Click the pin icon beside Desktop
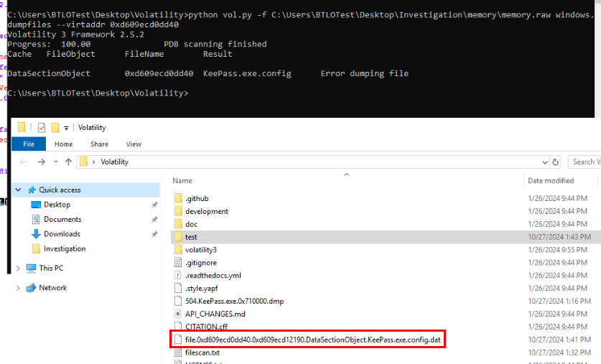Viewport: 601px width, 364px height. [x=154, y=205]
